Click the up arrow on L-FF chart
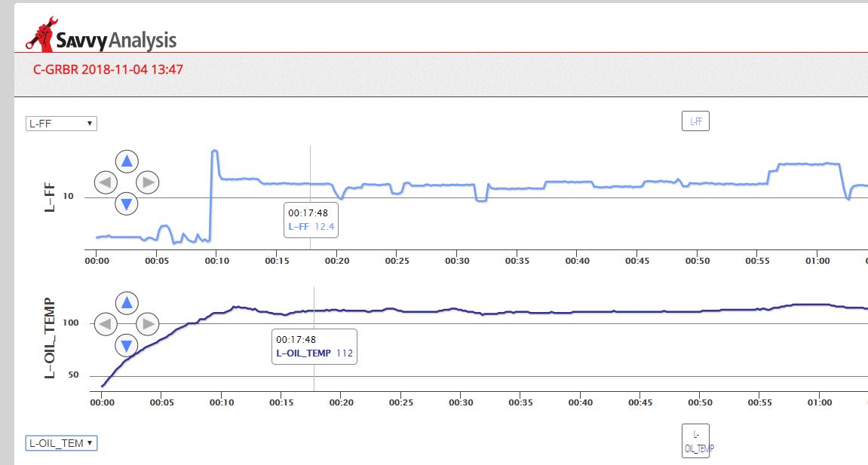This screenshot has width=868, height=465. 127,161
